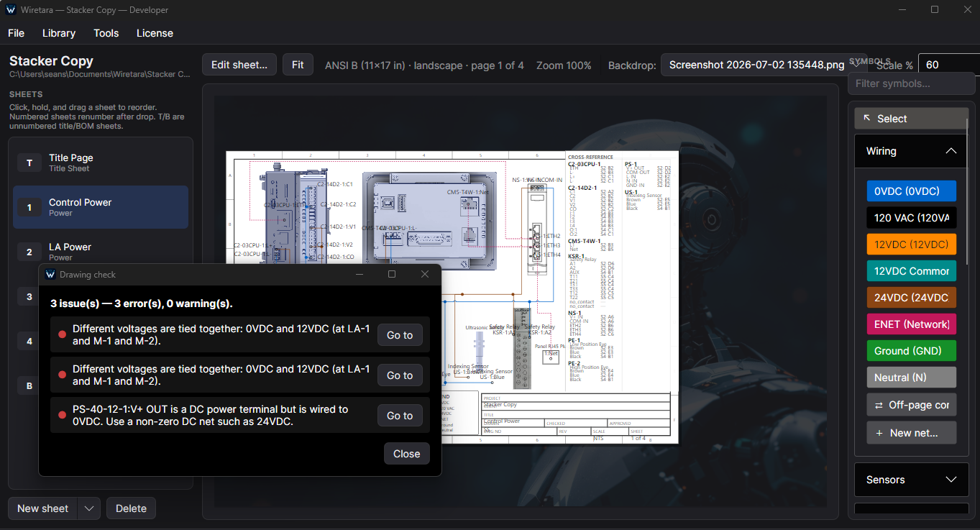Pick the ENET Network pink swatch
This screenshot has width=980, height=530.
tap(912, 324)
